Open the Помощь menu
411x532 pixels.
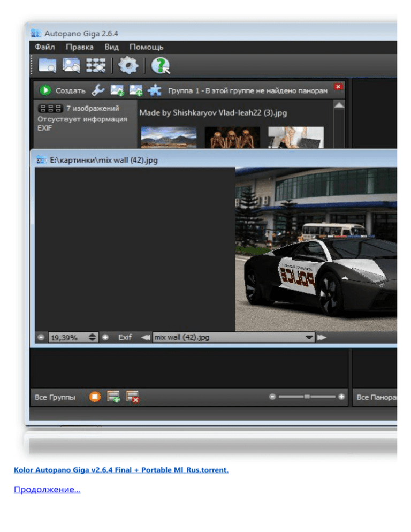[x=146, y=47]
